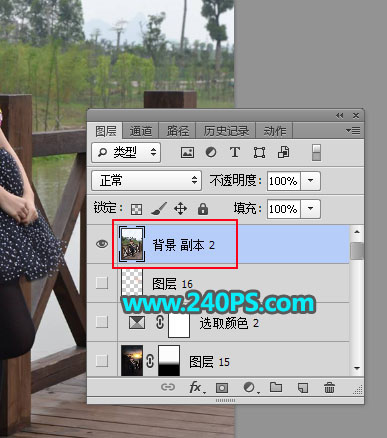Switch to the 路径 tab

click(x=177, y=131)
